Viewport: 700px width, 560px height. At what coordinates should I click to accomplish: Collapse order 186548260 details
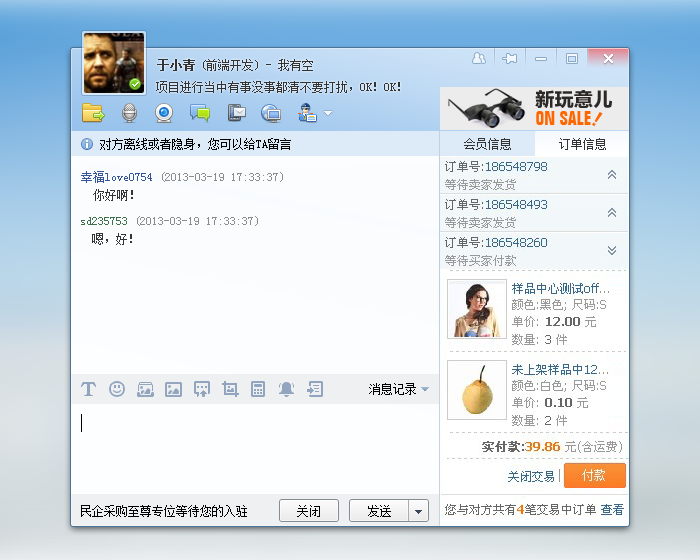pos(611,250)
